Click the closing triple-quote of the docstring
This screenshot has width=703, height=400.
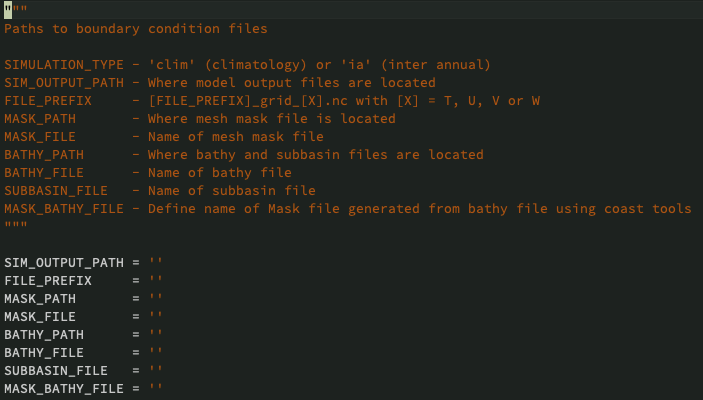point(16,226)
